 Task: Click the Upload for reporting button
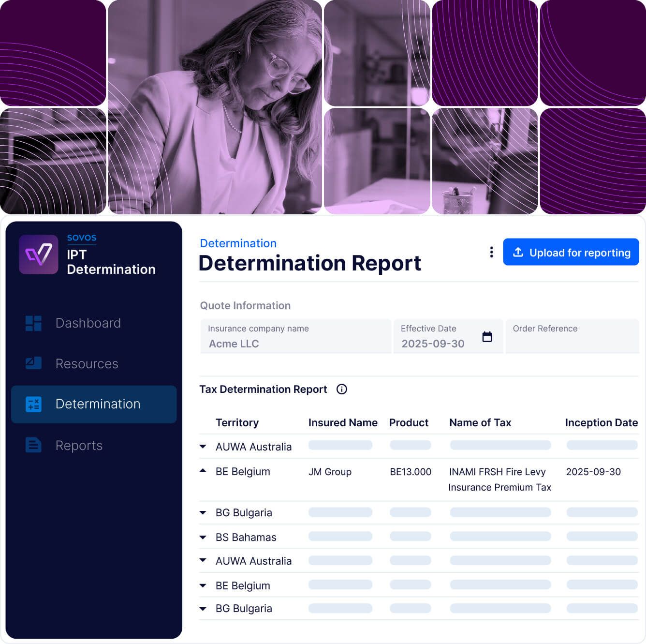571,252
